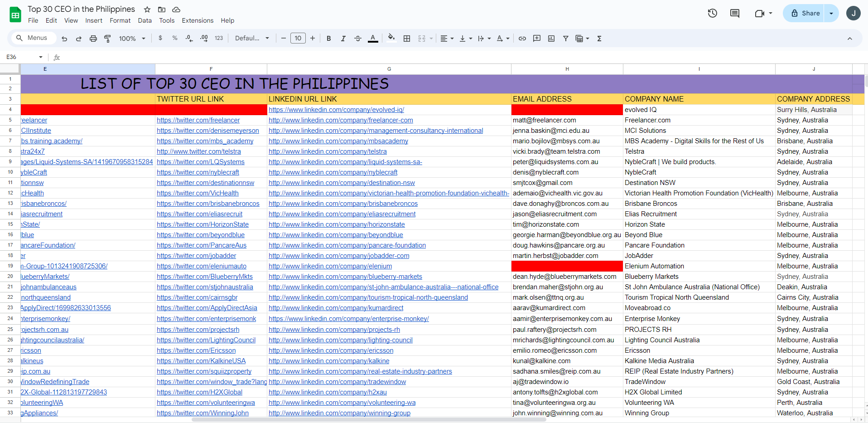Select the column G header
Screen dimensions: 868x423
pos(389,69)
